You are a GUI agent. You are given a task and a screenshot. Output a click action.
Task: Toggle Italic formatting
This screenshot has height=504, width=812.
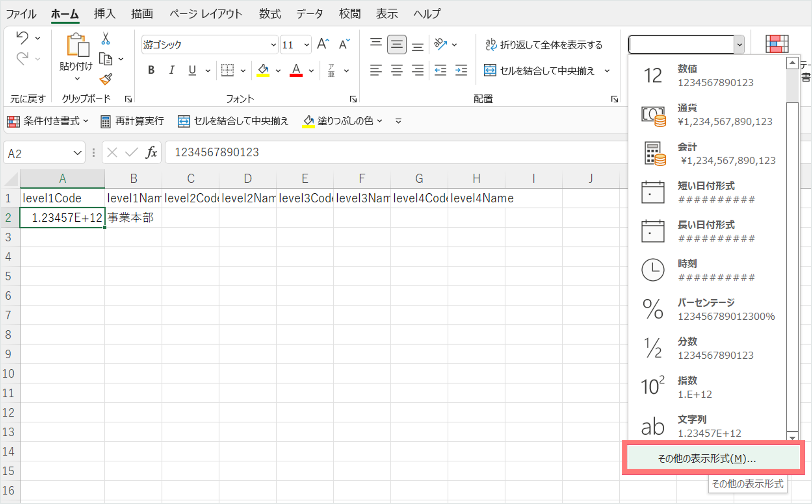172,70
